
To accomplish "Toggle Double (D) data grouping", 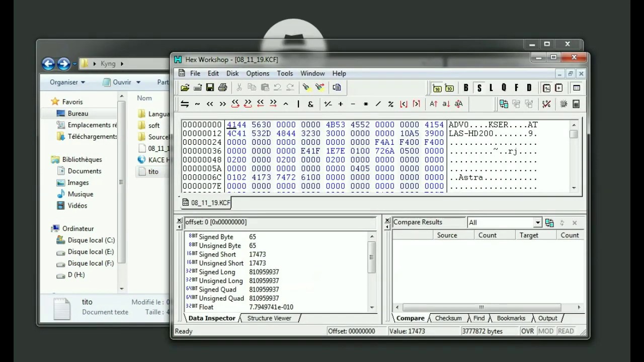I will point(529,88).
